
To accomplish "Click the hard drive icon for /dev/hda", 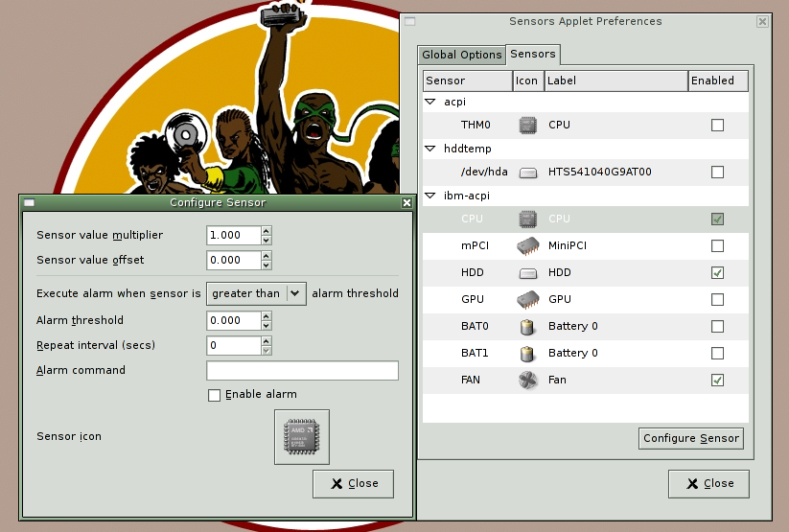I will pos(527,173).
